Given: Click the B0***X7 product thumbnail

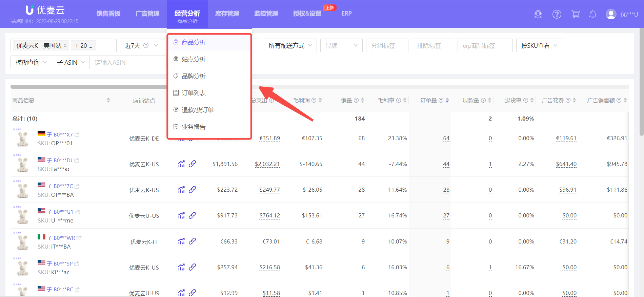Looking at the screenshot, I should pyautogui.click(x=22, y=139).
